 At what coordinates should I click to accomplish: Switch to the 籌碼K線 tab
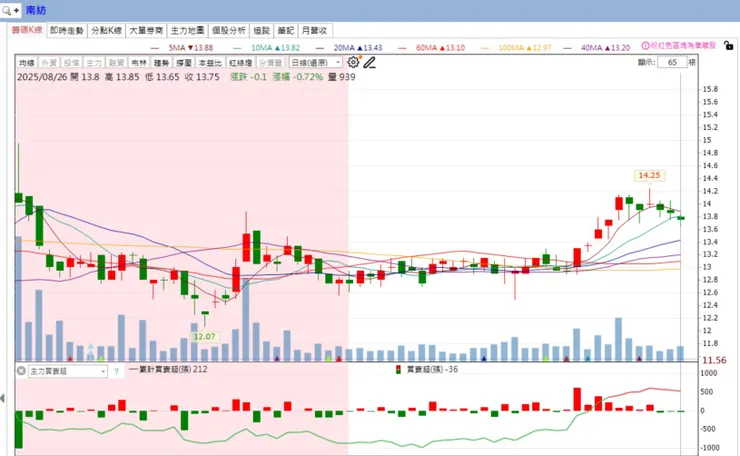pyautogui.click(x=27, y=30)
